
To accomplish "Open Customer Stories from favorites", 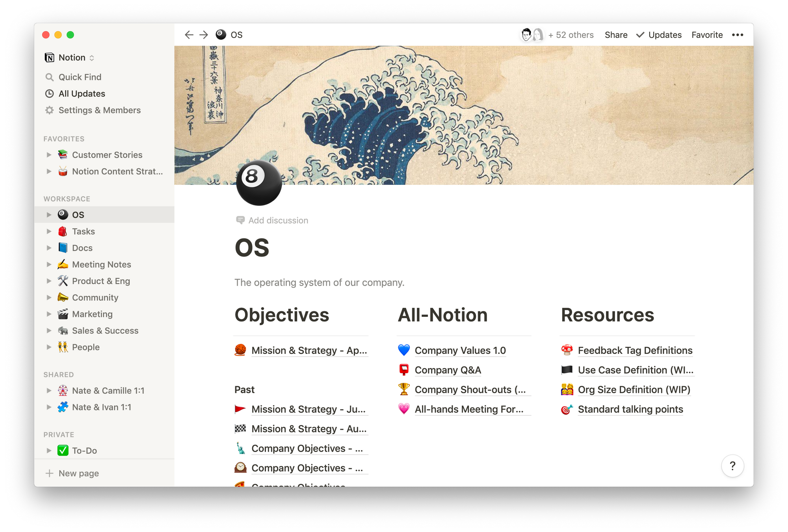I will point(107,155).
